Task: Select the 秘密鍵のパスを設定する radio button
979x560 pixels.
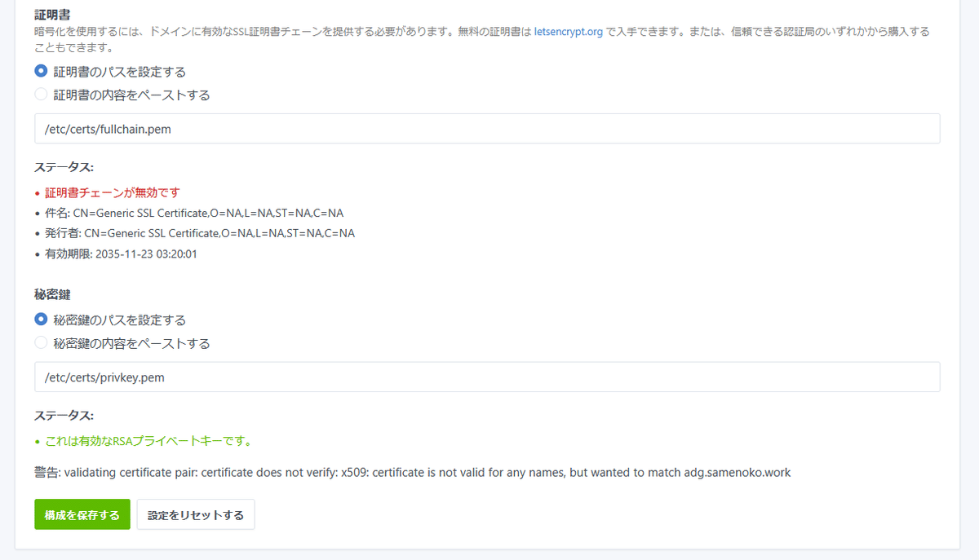Action: (41, 320)
